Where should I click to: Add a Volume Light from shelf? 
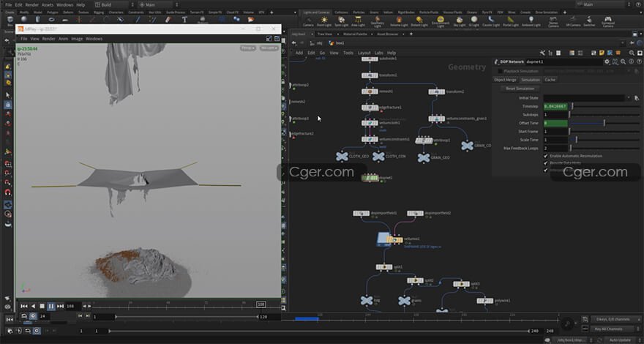tap(399, 21)
